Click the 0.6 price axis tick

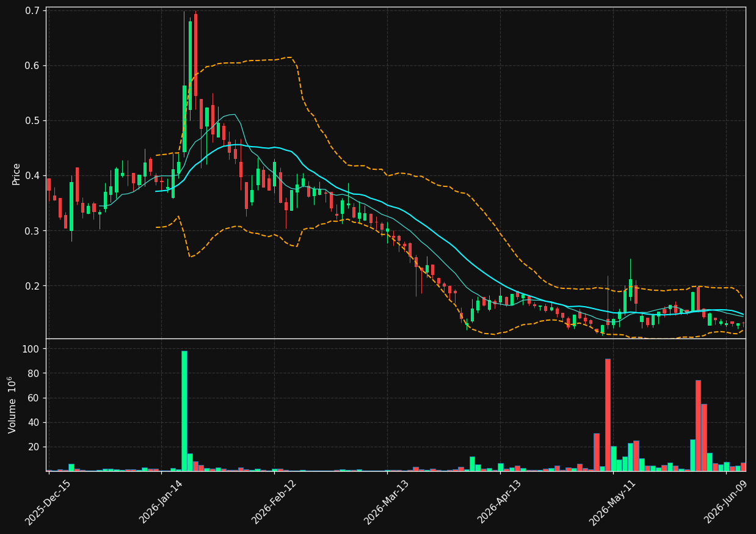tap(33, 65)
